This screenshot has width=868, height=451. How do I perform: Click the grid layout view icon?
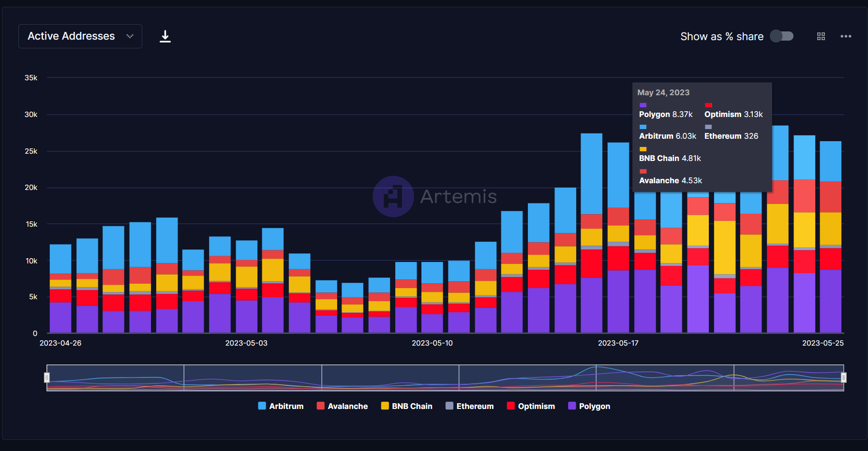click(x=821, y=36)
